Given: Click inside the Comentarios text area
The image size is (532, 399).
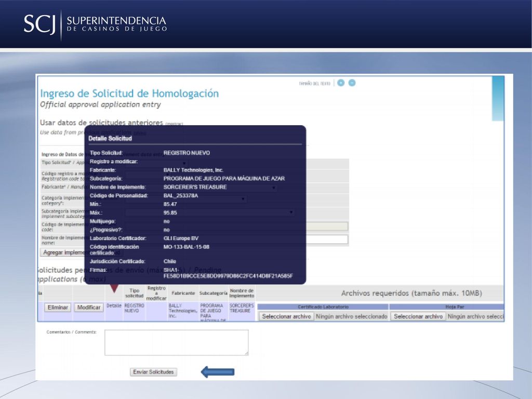Looking at the screenshot, I should click(x=177, y=343).
